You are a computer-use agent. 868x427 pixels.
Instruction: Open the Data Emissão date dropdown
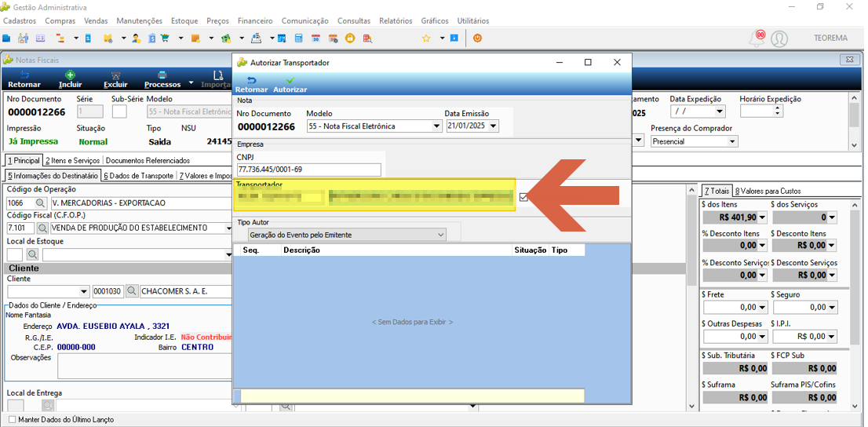click(x=493, y=126)
